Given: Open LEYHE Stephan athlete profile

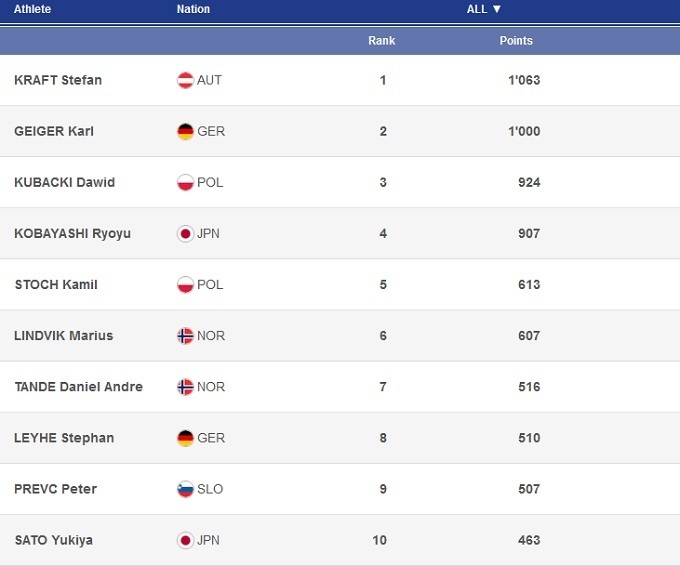Looking at the screenshot, I should pyautogui.click(x=64, y=438).
